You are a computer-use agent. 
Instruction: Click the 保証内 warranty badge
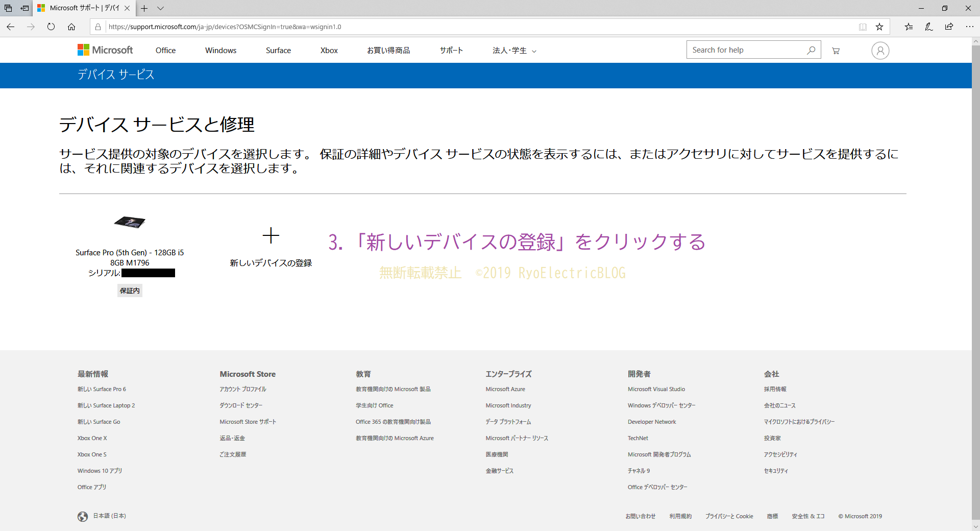pyautogui.click(x=130, y=291)
